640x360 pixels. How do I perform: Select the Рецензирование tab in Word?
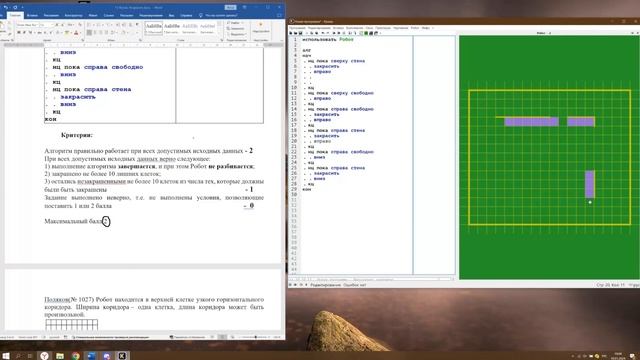point(151,16)
